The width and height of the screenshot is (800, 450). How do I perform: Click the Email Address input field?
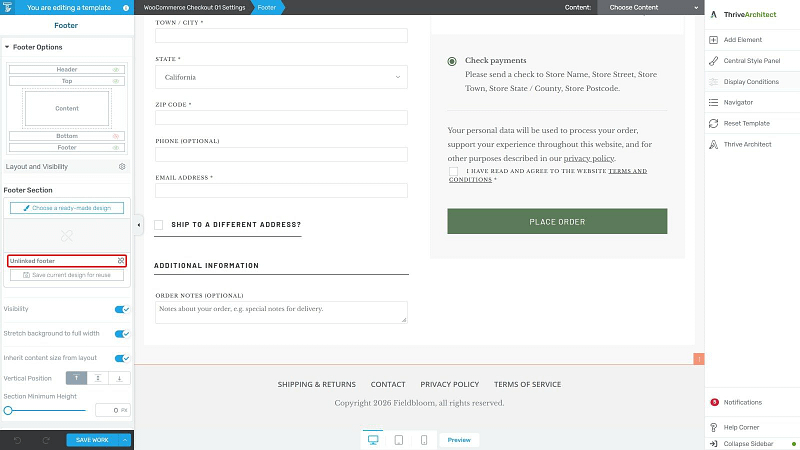[x=281, y=190]
